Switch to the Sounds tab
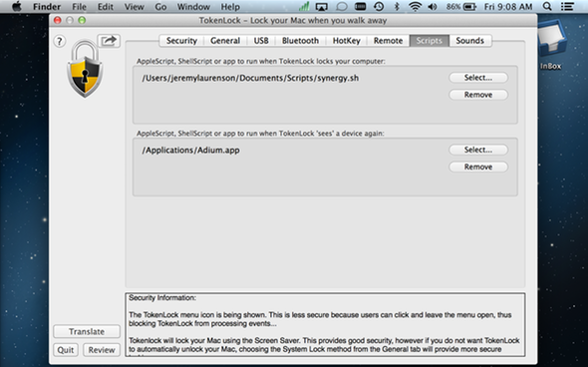The height and width of the screenshot is (367, 588). coord(469,41)
